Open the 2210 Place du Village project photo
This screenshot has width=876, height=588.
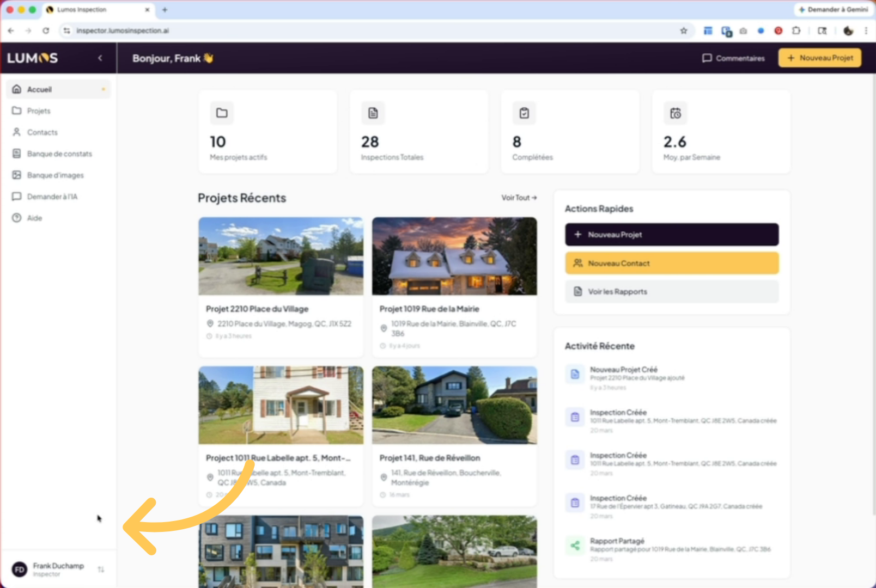[281, 256]
